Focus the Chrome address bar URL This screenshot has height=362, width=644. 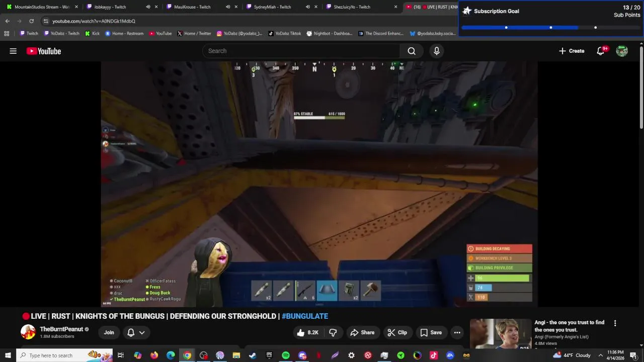pyautogui.click(x=94, y=21)
